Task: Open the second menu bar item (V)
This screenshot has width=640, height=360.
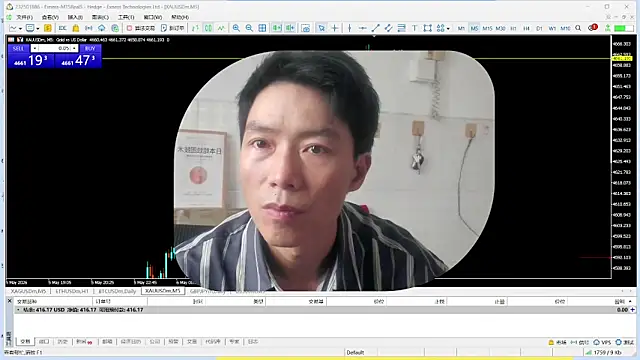Action: (x=50, y=17)
